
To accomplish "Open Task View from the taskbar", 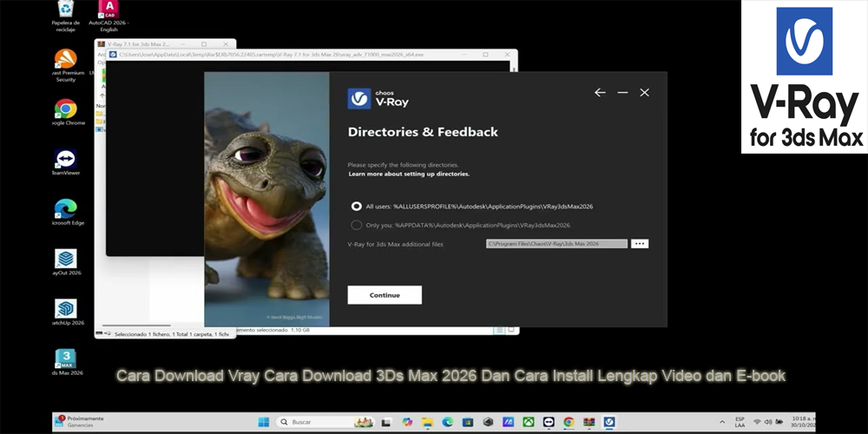I will point(387,422).
